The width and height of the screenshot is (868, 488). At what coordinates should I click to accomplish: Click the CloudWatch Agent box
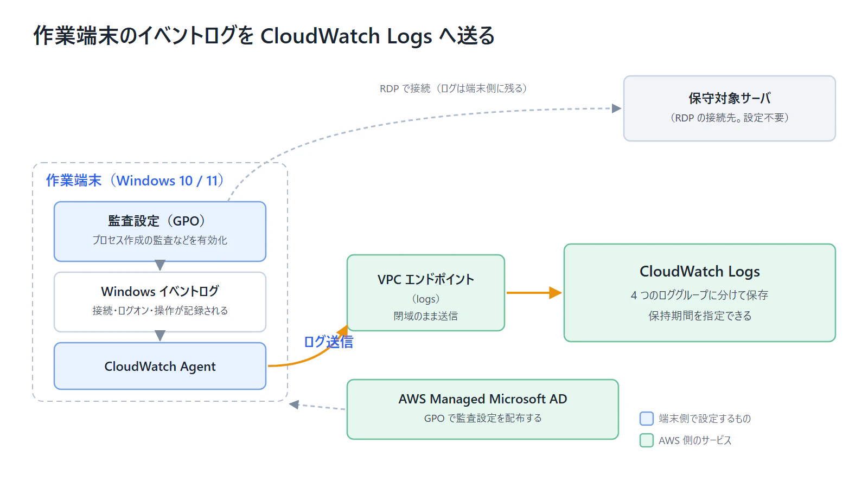click(x=160, y=366)
